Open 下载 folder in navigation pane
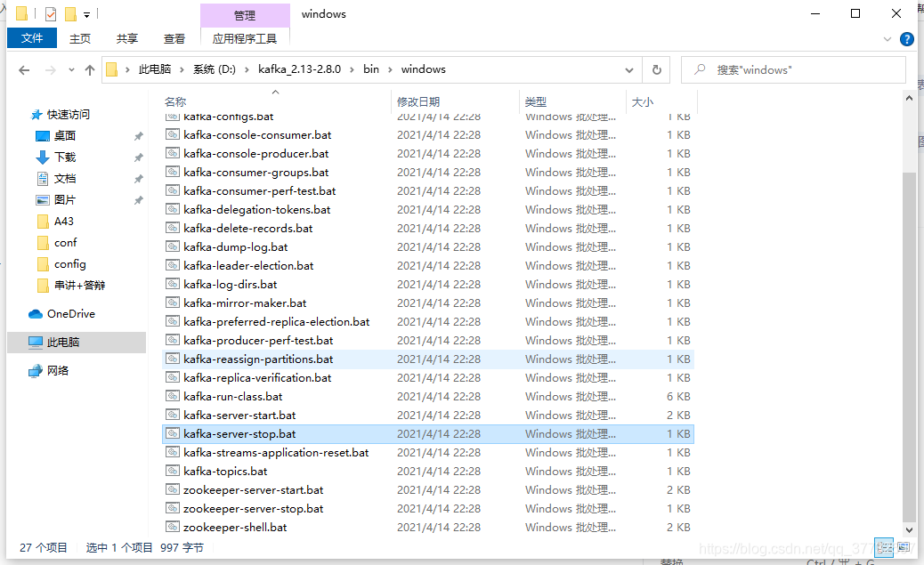 65,157
